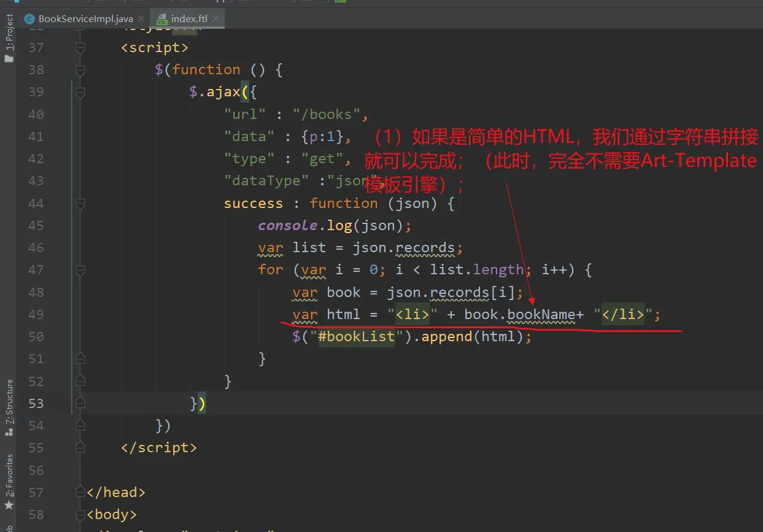The image size is (763, 532).
Task: Click the fold end marker on line 52
Action: click(80, 381)
